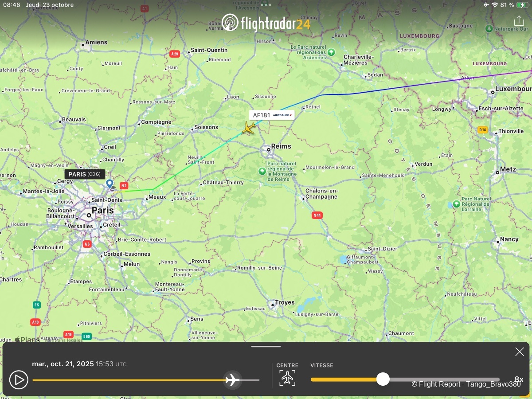Click the airplane marker on timeline

click(232, 380)
